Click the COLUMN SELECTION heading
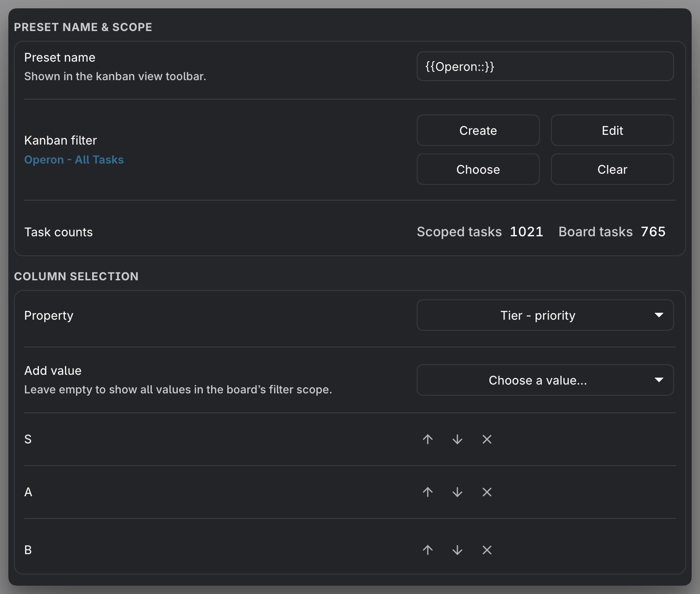 point(76,276)
